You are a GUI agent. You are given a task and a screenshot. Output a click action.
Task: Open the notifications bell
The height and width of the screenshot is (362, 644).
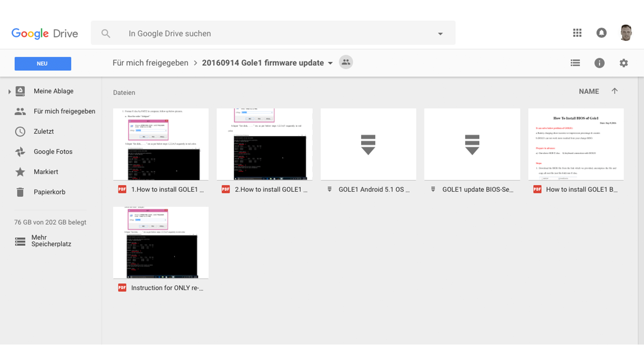[x=601, y=33]
